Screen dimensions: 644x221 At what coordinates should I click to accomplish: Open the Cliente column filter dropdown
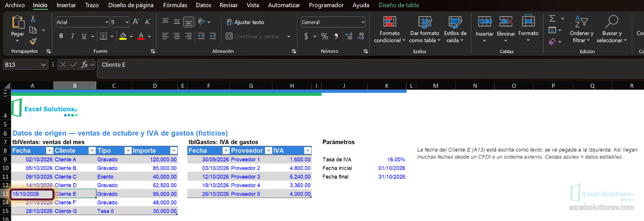pos(92,151)
